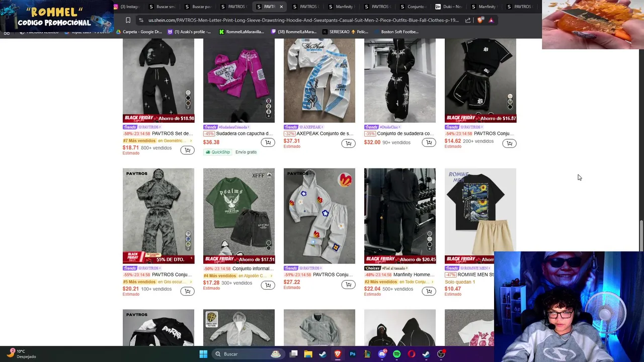Click the browser address bar URL

pyautogui.click(x=303, y=20)
